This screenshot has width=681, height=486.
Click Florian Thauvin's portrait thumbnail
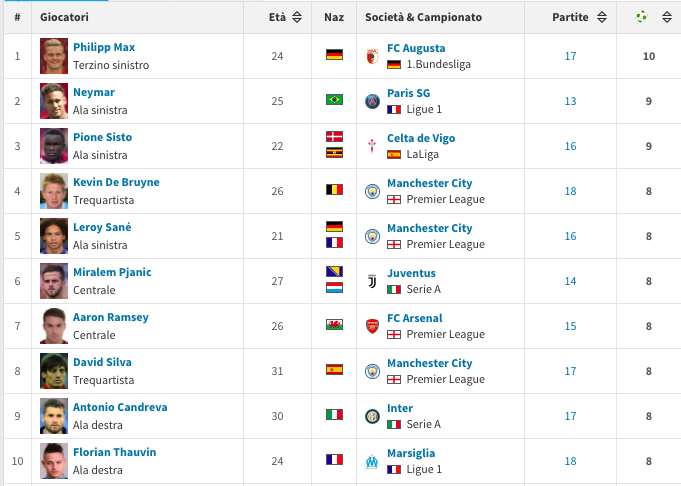click(54, 461)
